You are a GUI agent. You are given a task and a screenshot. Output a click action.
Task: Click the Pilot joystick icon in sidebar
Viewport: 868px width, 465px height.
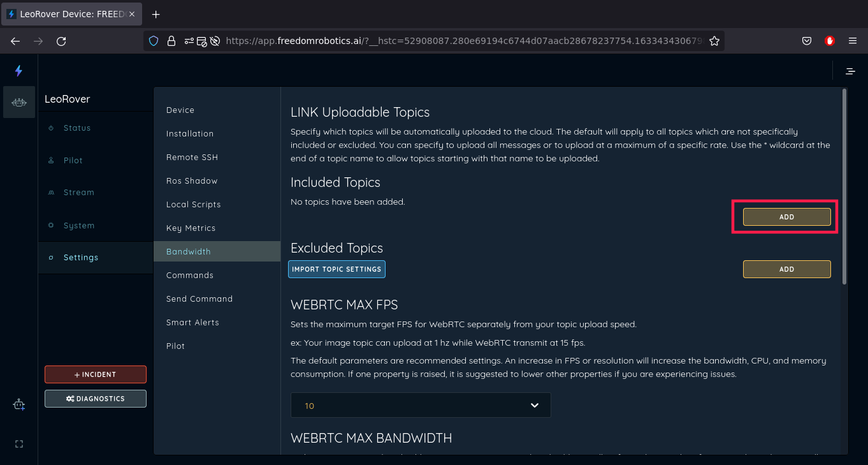(x=51, y=161)
